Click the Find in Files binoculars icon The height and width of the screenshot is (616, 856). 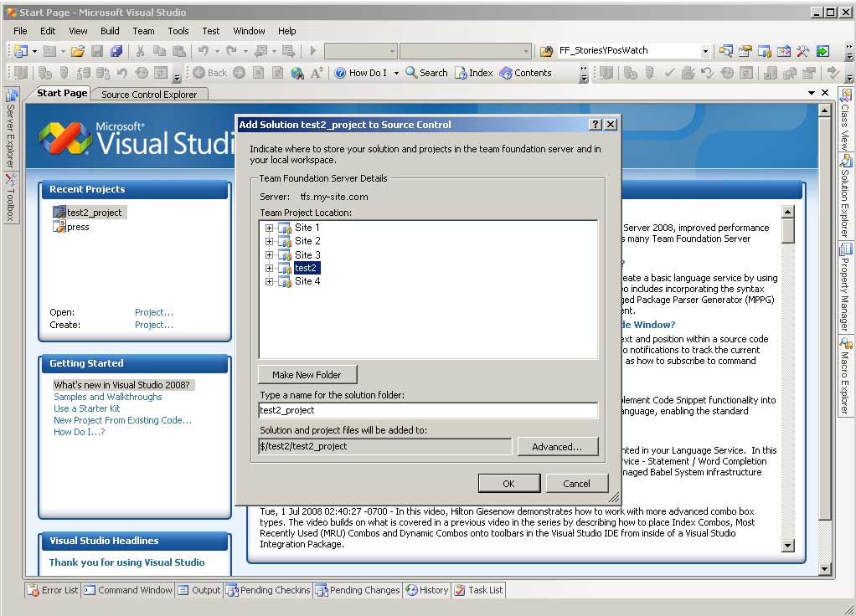pyautogui.click(x=546, y=51)
